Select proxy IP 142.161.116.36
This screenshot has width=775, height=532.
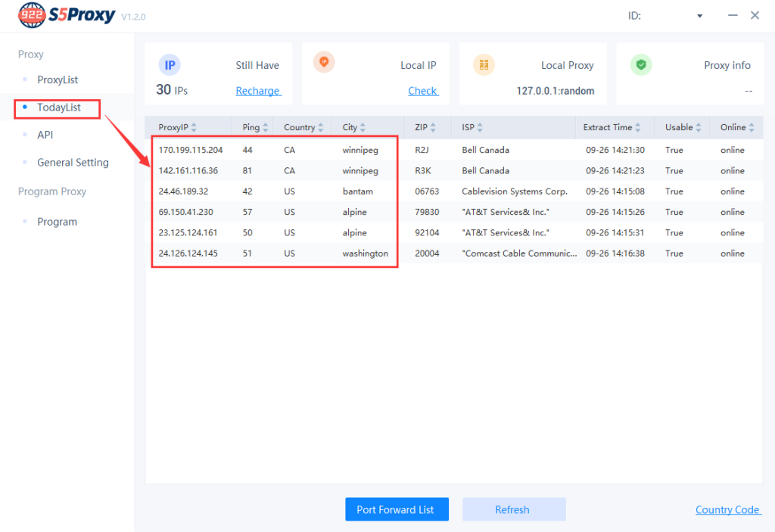pos(188,170)
